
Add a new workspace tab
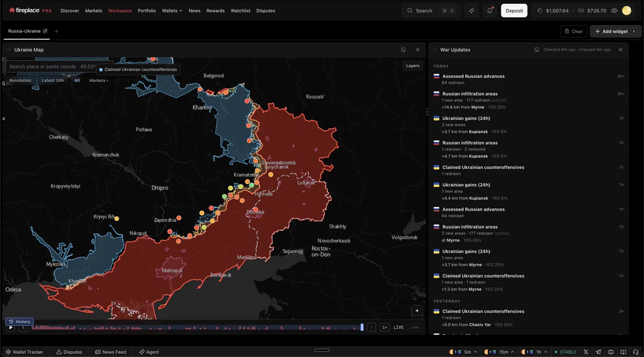[x=56, y=31]
